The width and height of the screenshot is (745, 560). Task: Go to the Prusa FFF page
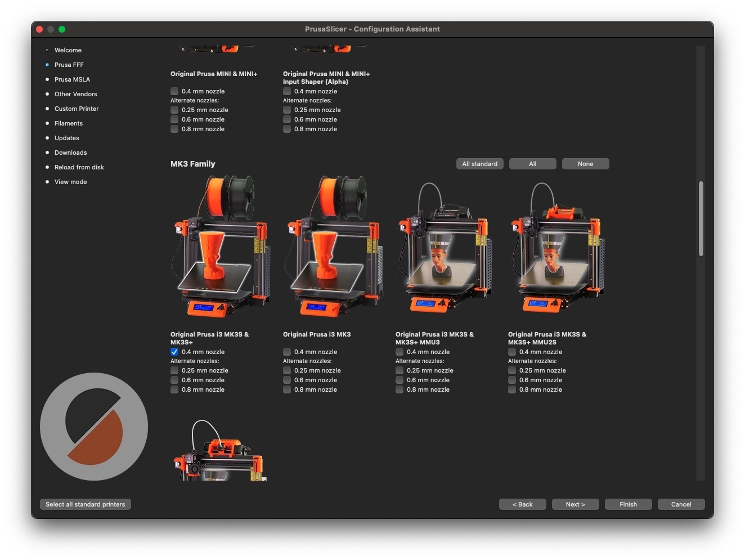point(69,65)
